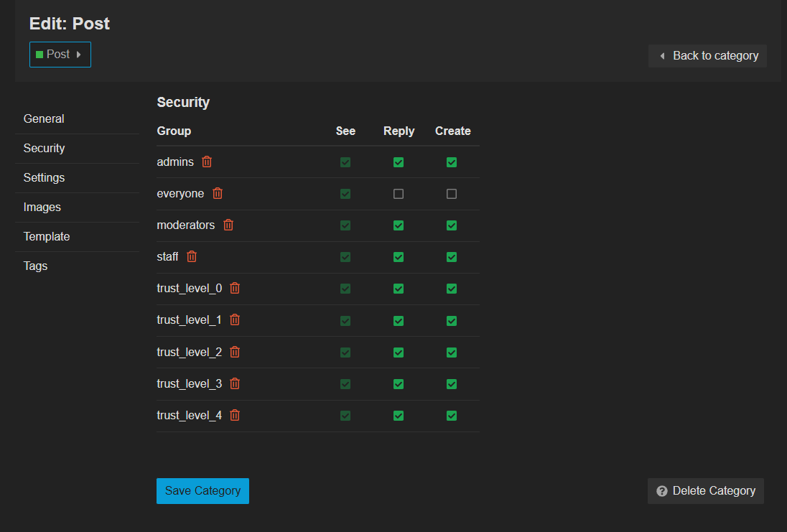Remove trust_level_2 group with trash icon
This screenshot has height=532, width=787.
235,352
